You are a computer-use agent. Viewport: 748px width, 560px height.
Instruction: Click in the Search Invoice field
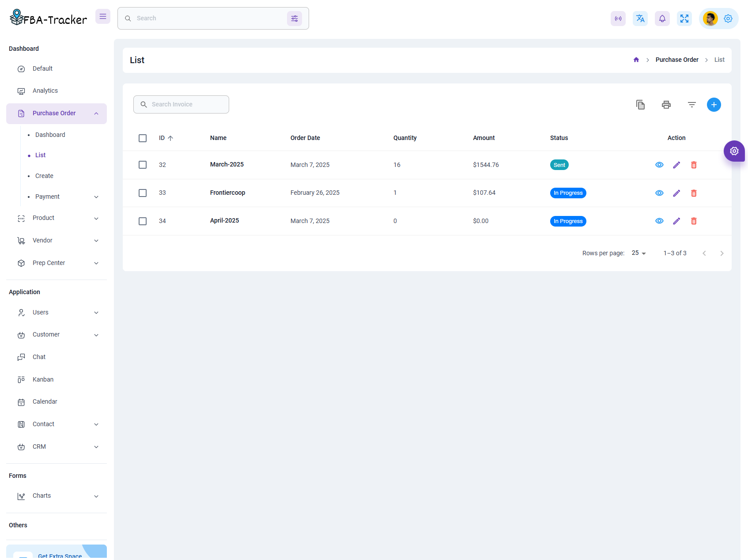pyautogui.click(x=181, y=104)
